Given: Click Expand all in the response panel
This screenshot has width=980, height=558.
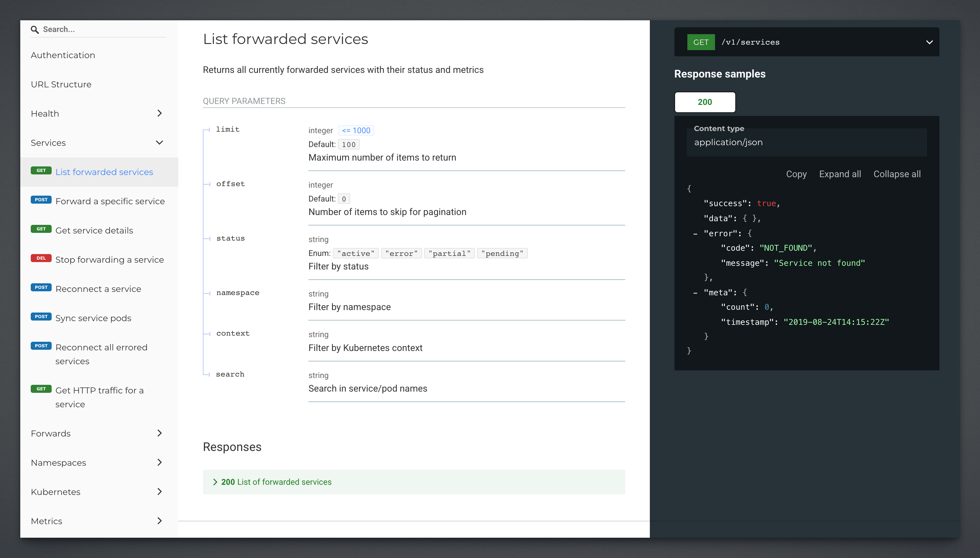Looking at the screenshot, I should point(840,173).
